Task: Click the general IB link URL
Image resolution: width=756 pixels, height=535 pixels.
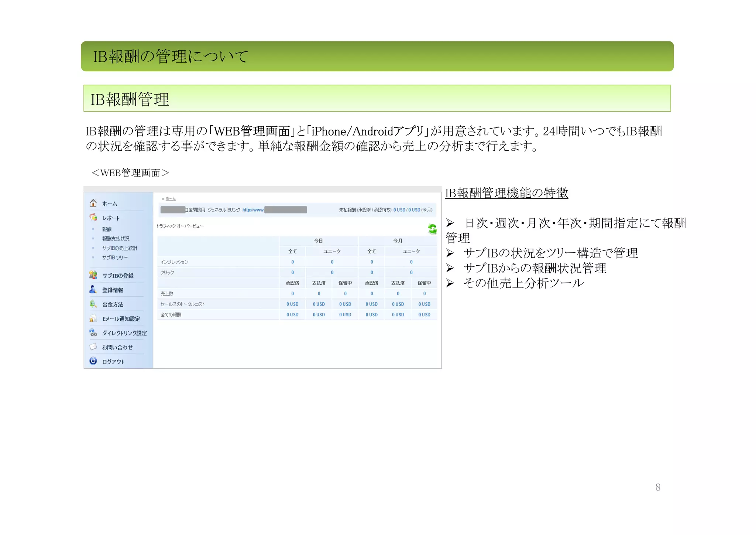Action: pyautogui.click(x=274, y=210)
